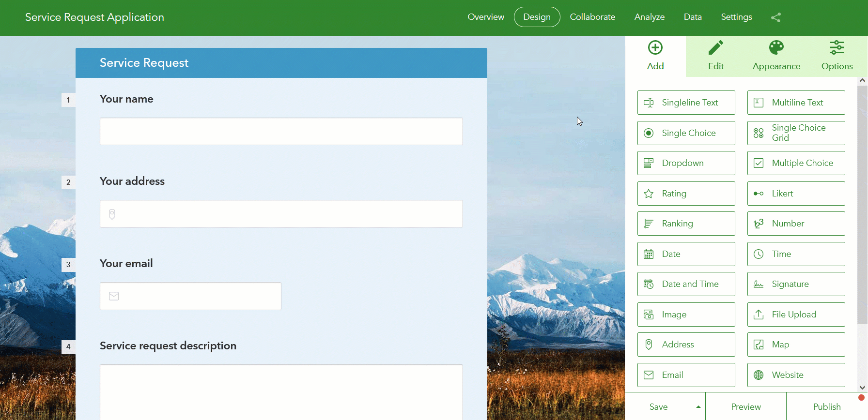The width and height of the screenshot is (868, 420).
Task: Add a File Upload question
Action: click(x=796, y=315)
